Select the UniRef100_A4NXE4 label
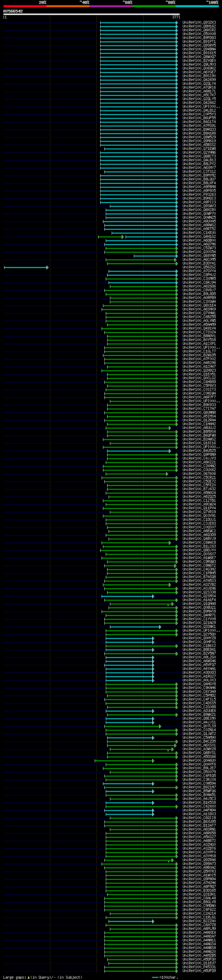This screenshot has height=980, width=222. [199, 932]
